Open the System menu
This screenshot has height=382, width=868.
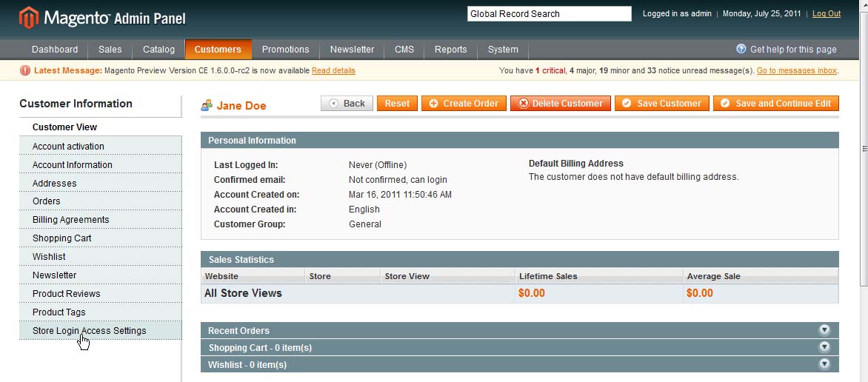tap(503, 50)
